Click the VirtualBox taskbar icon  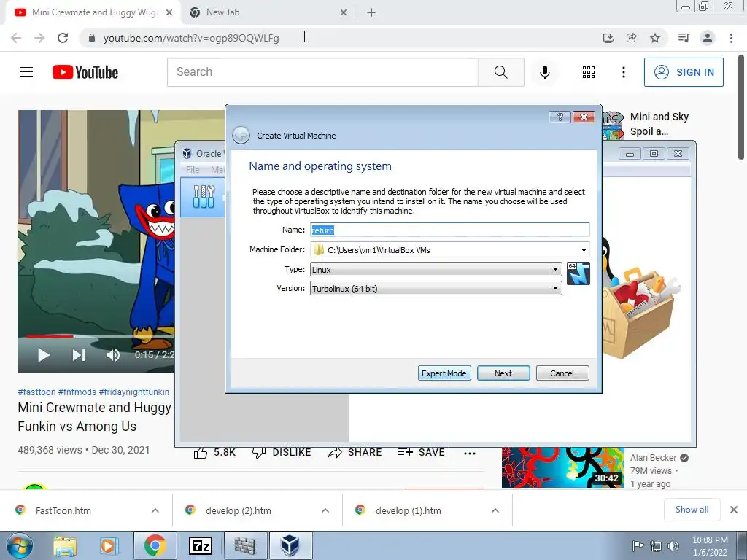tap(290, 545)
